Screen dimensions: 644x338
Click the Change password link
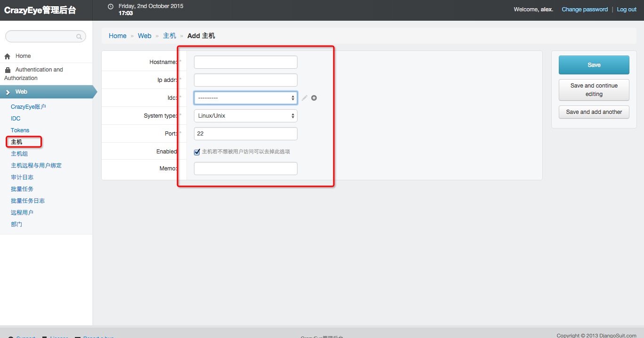point(585,9)
